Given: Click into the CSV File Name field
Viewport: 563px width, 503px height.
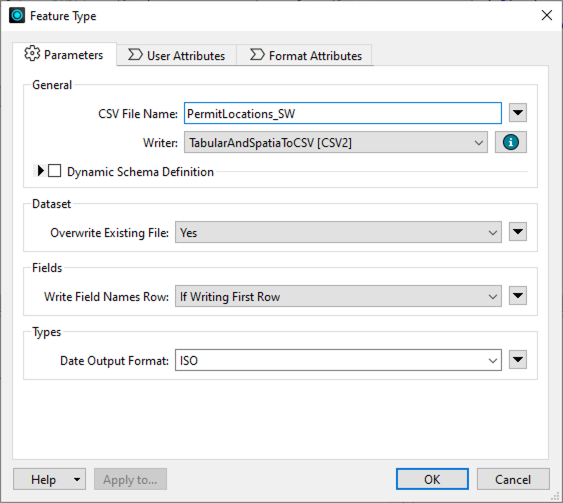Looking at the screenshot, I should [x=343, y=113].
